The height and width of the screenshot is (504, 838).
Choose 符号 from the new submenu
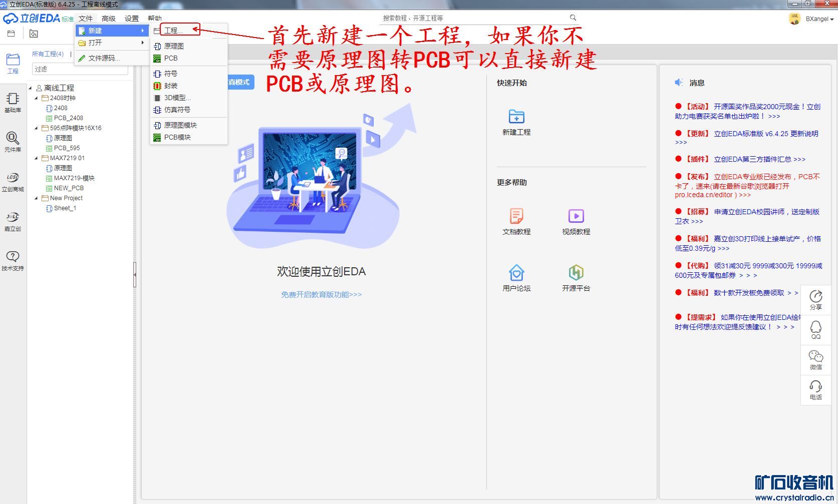(189, 74)
